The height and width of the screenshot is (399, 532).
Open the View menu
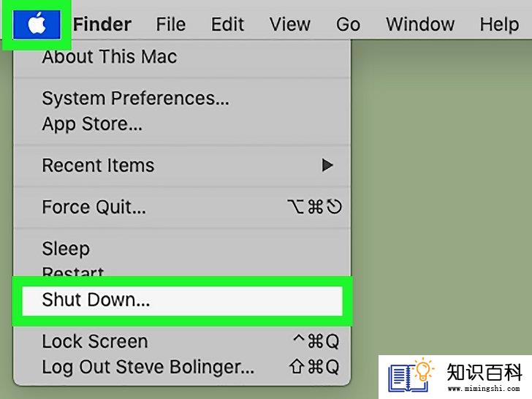[x=289, y=24]
